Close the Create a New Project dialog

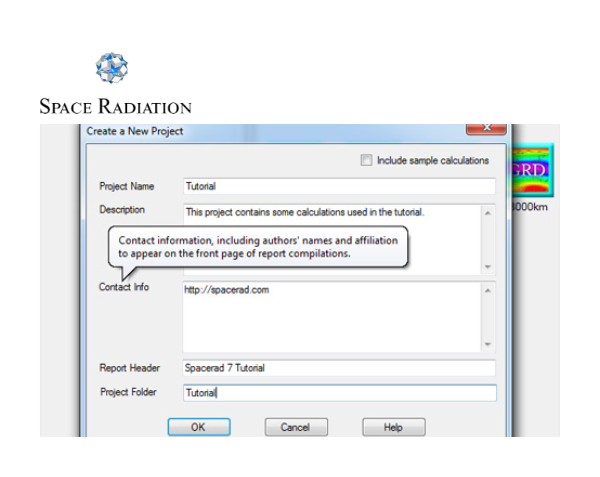[x=486, y=130]
